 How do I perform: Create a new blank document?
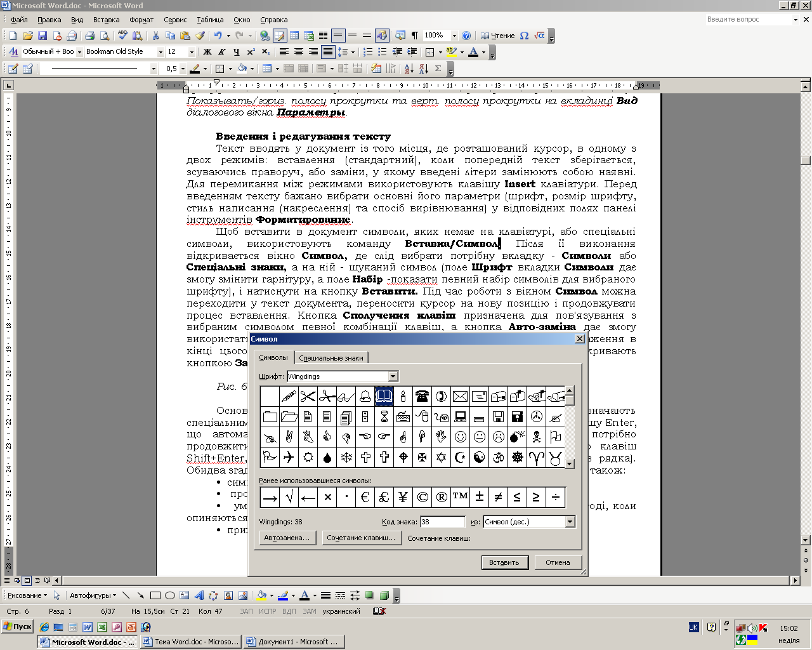click(13, 36)
